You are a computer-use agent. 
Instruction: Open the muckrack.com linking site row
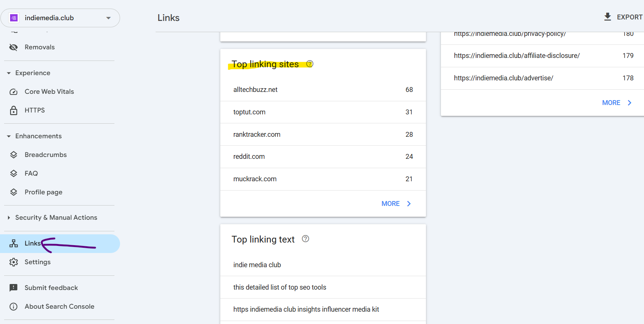pyautogui.click(x=323, y=179)
